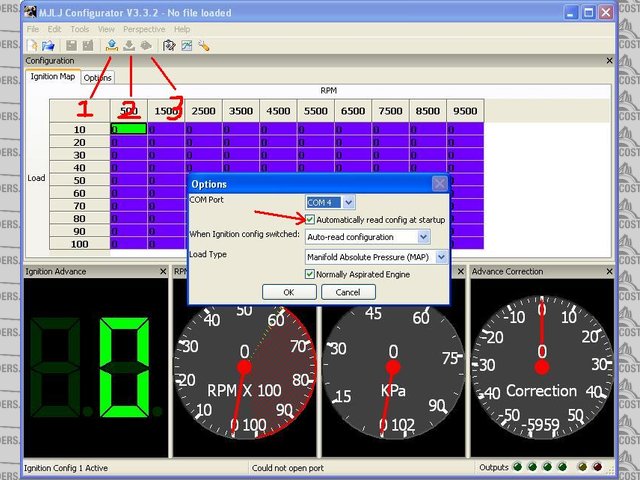This screenshot has height=480, width=640.
Task: Click the read-from-controller upload icon
Action: [x=111, y=45]
